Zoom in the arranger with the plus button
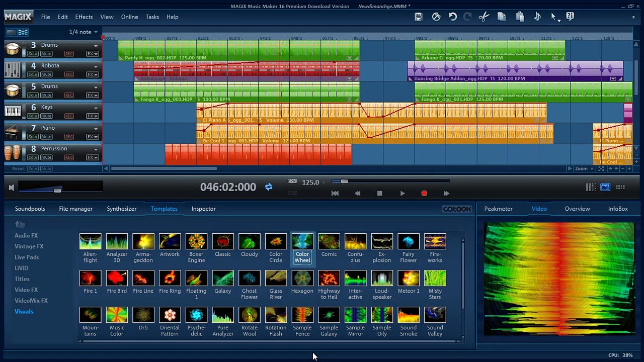Image resolution: width=644 pixels, height=362 pixels. [629, 169]
